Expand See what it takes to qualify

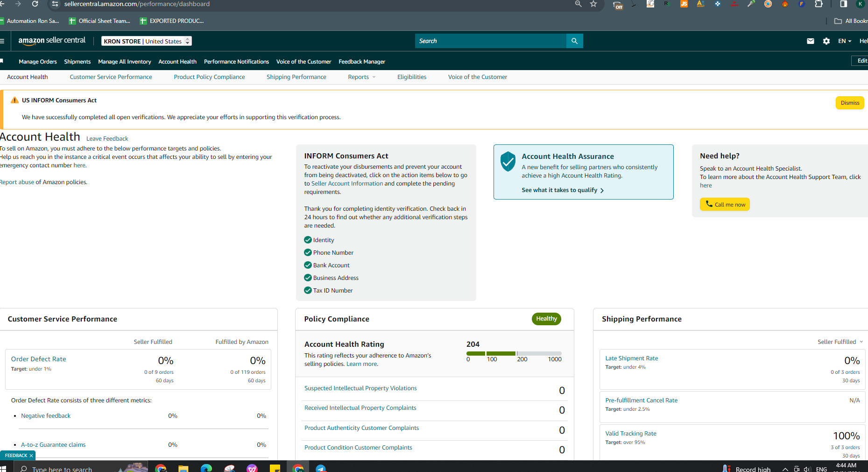(563, 190)
